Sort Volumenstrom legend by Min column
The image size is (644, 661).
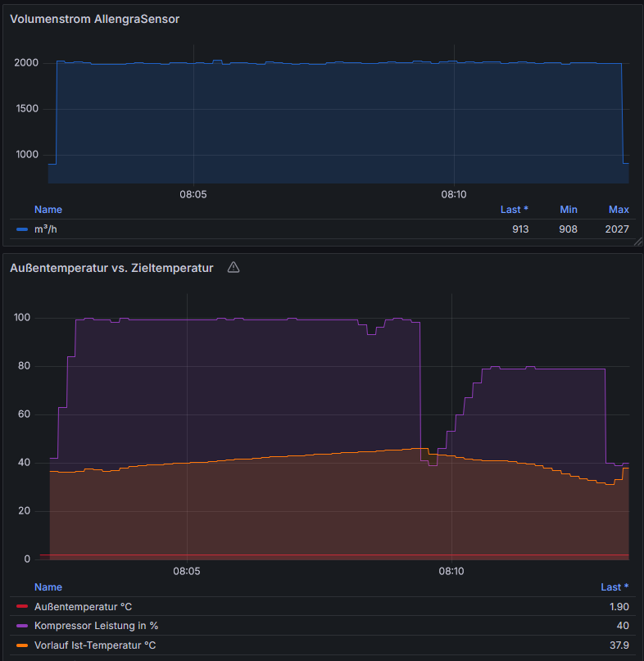click(x=568, y=210)
